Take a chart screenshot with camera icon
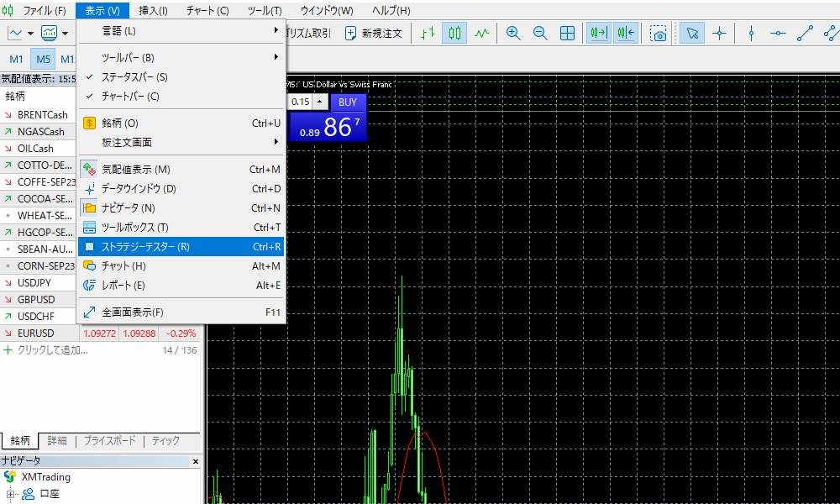The height and width of the screenshot is (504, 840). 659,34
